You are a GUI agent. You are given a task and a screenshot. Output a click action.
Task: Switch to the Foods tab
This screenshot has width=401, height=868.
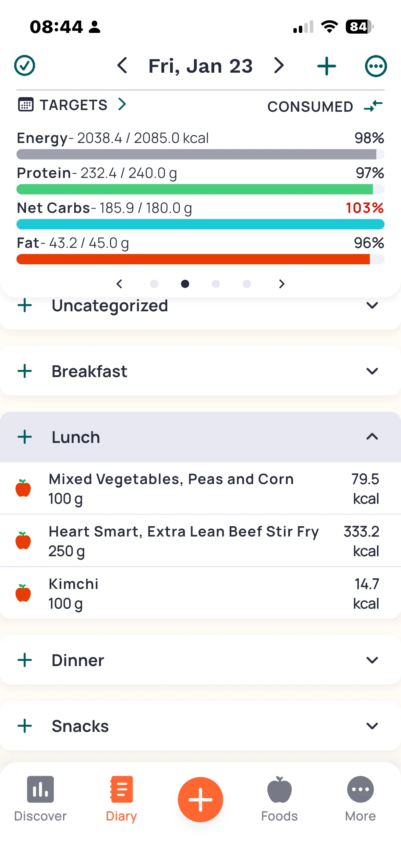279,799
